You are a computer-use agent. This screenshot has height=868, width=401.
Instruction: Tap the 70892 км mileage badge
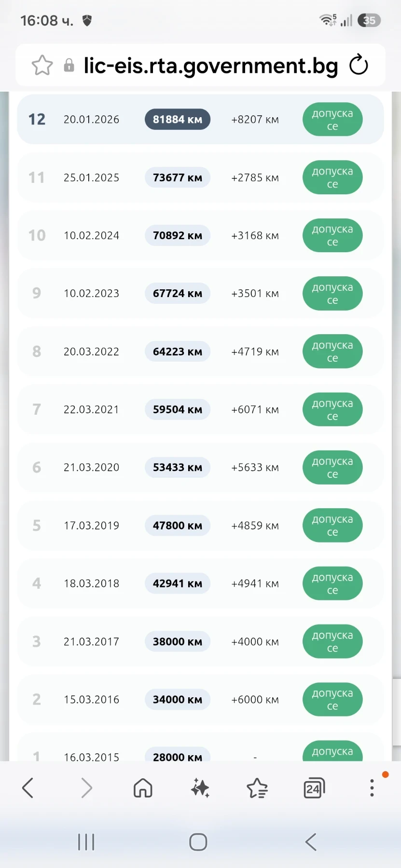click(178, 235)
